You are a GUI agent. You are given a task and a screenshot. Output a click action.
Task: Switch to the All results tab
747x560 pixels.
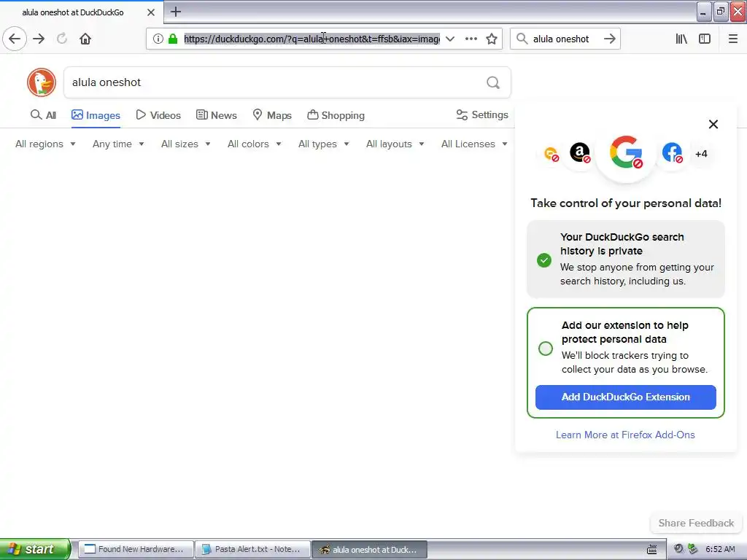43,115
